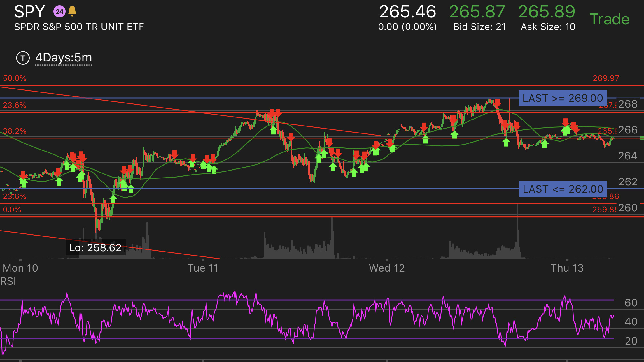Tap the 265.89 ask price
This screenshot has height=362, width=644.
547,12
